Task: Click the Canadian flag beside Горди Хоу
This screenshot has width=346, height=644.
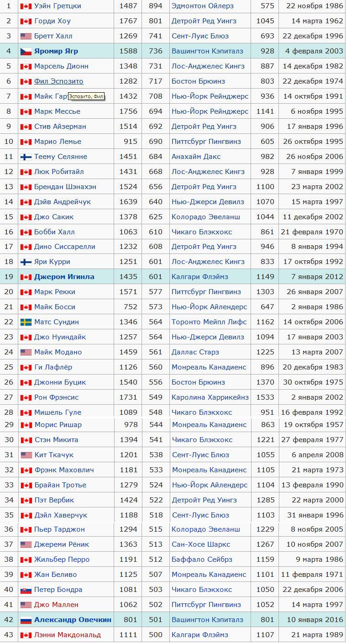Action: pyautogui.click(x=26, y=21)
